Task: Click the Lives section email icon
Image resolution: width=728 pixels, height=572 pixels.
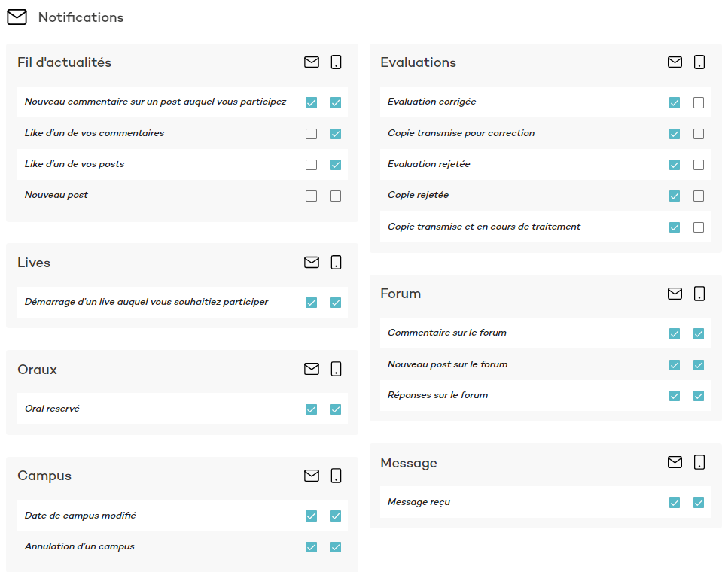Action: point(312,263)
